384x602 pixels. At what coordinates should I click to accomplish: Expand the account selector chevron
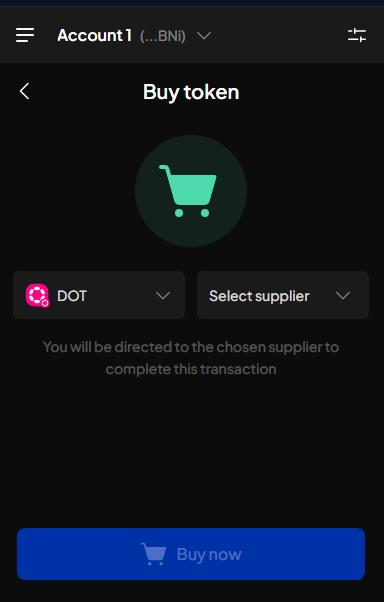click(x=204, y=36)
